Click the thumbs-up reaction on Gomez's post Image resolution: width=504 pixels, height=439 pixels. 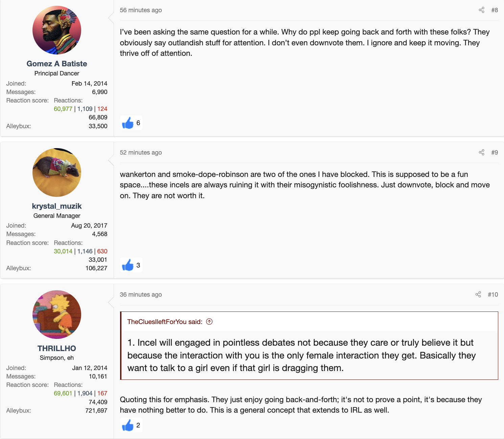pos(128,123)
